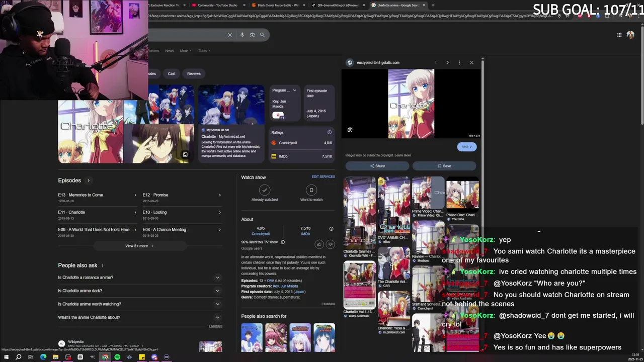Open the Tools dropdown
This screenshot has width=644, height=362.
(204, 51)
